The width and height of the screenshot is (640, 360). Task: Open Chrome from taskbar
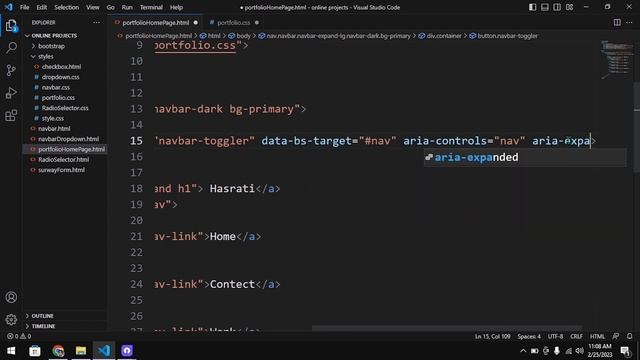coord(58,351)
